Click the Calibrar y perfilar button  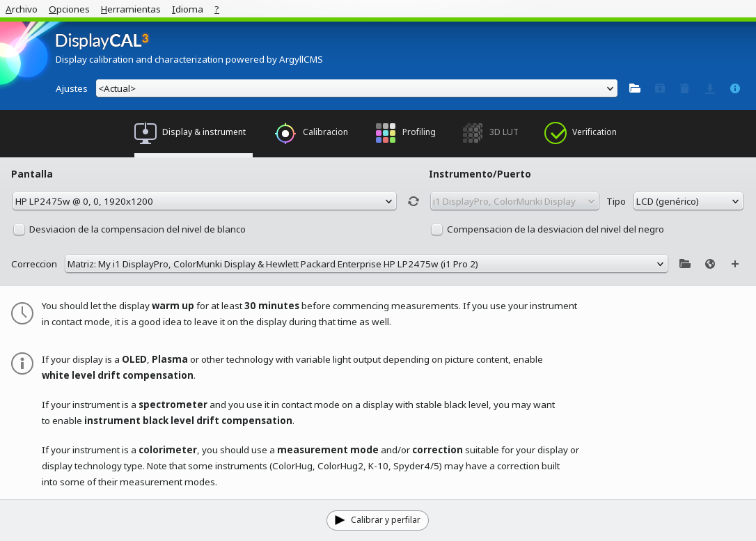coord(377,520)
